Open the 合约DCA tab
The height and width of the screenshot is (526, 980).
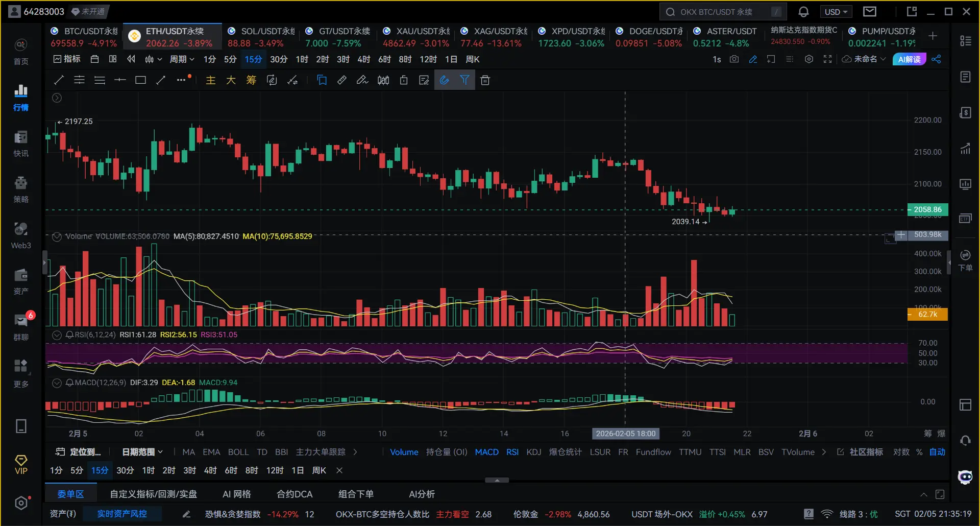(x=295, y=494)
